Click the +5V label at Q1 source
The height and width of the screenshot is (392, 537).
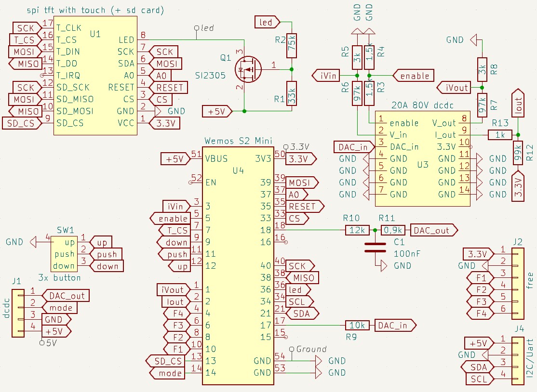tap(217, 111)
